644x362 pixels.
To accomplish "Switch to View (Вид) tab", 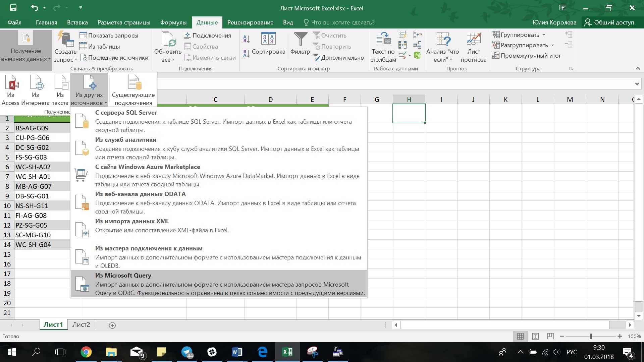I will (288, 22).
